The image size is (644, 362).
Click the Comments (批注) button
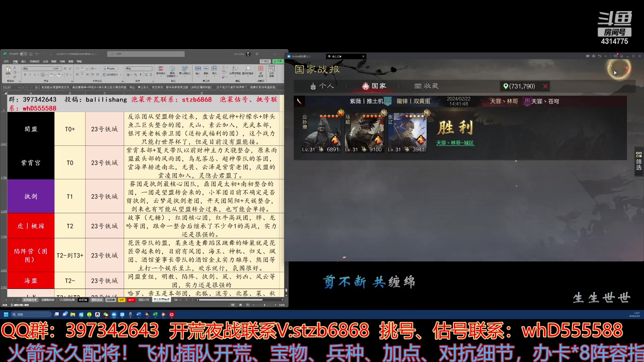coord(265,61)
